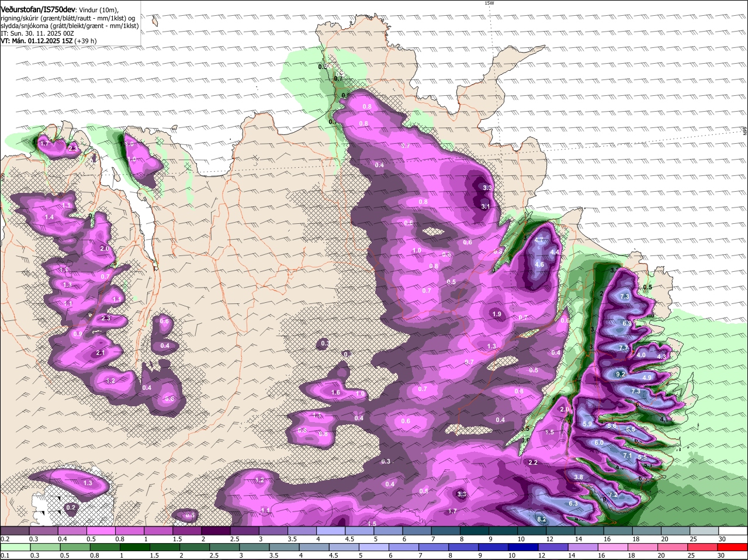
Task: Click the 3.1 precipitation value on the map
Action: point(486,206)
